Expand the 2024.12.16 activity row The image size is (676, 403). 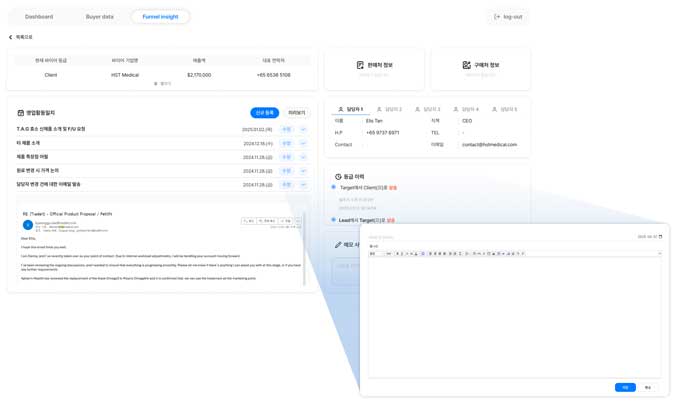tap(303, 143)
